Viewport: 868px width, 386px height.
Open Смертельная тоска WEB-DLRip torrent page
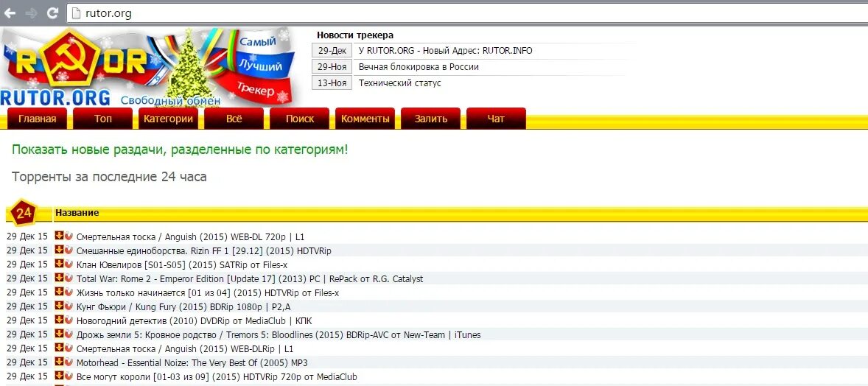click(x=185, y=348)
